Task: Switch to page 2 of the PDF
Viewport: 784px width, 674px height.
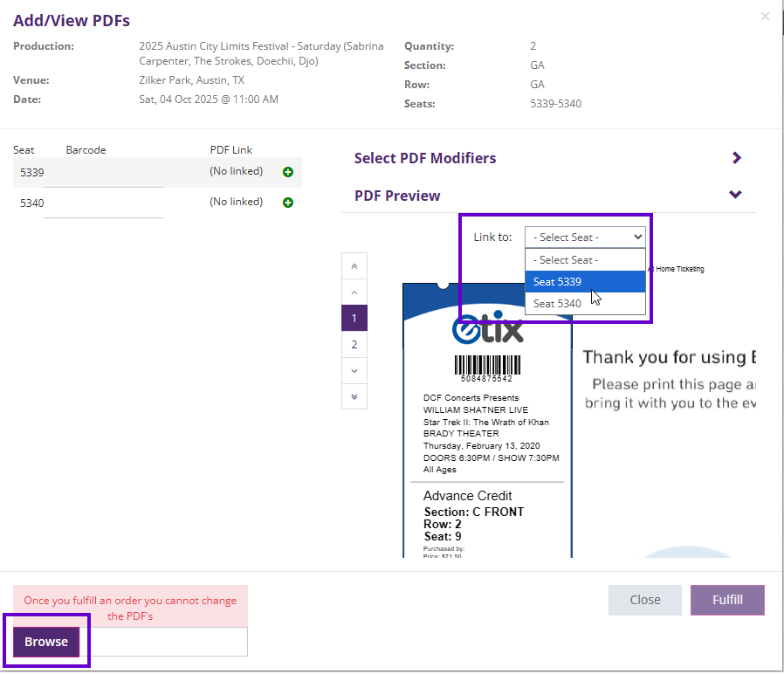Action: (x=354, y=344)
